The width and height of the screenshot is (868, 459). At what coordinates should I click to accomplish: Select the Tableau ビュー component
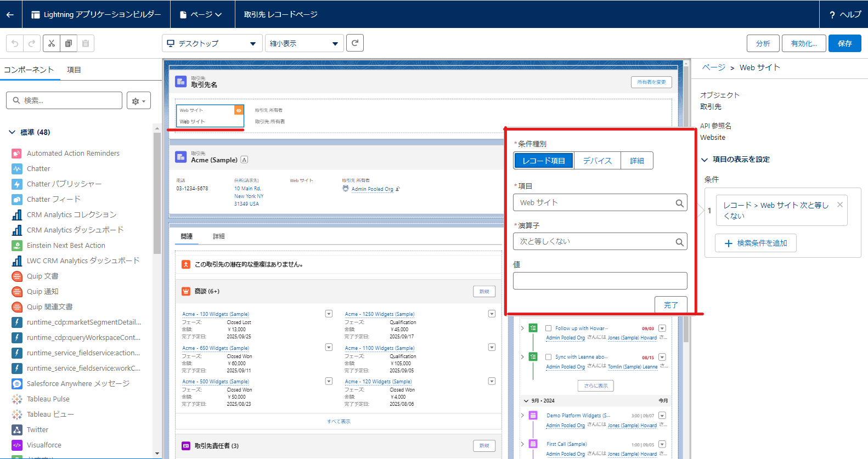pos(50,415)
